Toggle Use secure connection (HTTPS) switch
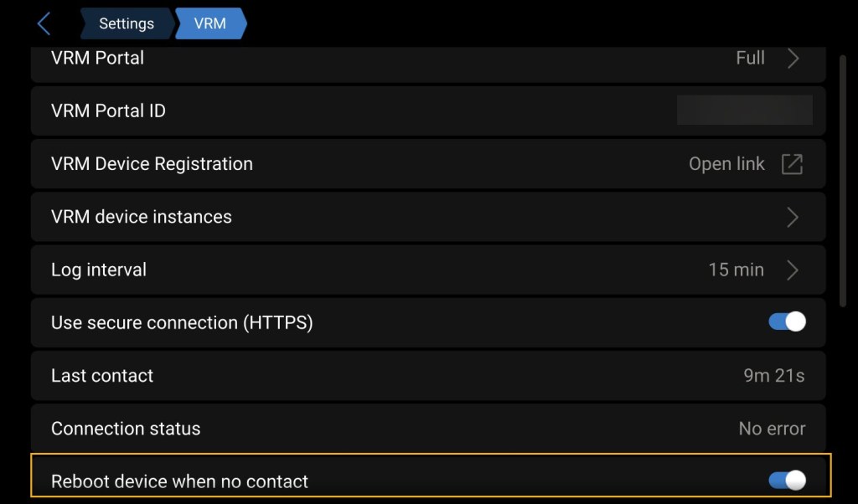 pyautogui.click(x=787, y=321)
